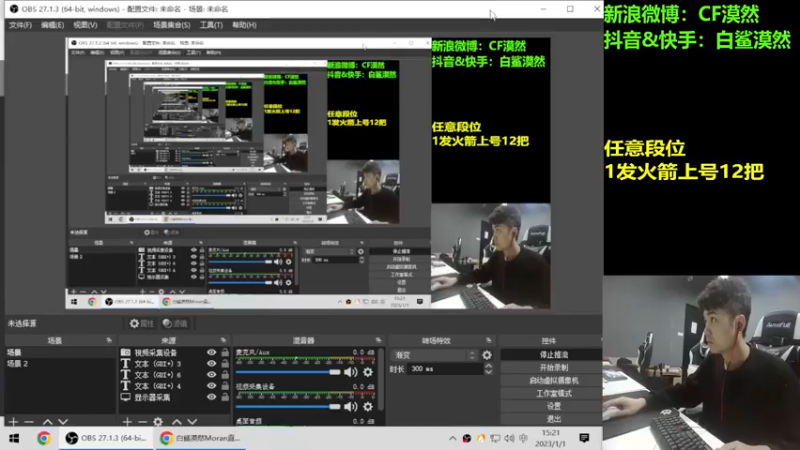Move scene down in Scenes panel
Viewport: 800px width, 450px height.
[x=63, y=421]
